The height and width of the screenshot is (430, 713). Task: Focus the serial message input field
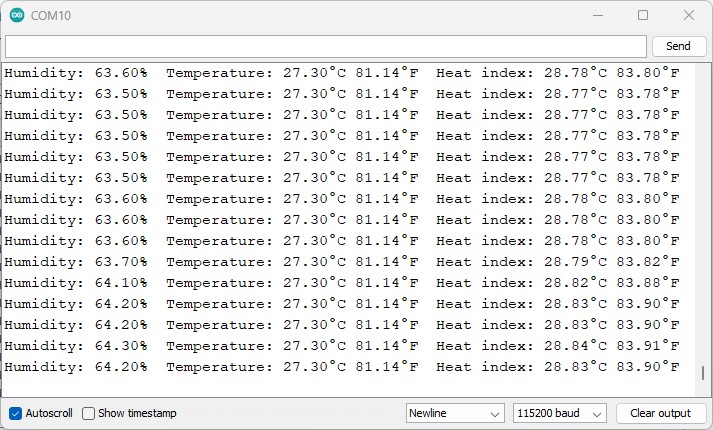(326, 47)
